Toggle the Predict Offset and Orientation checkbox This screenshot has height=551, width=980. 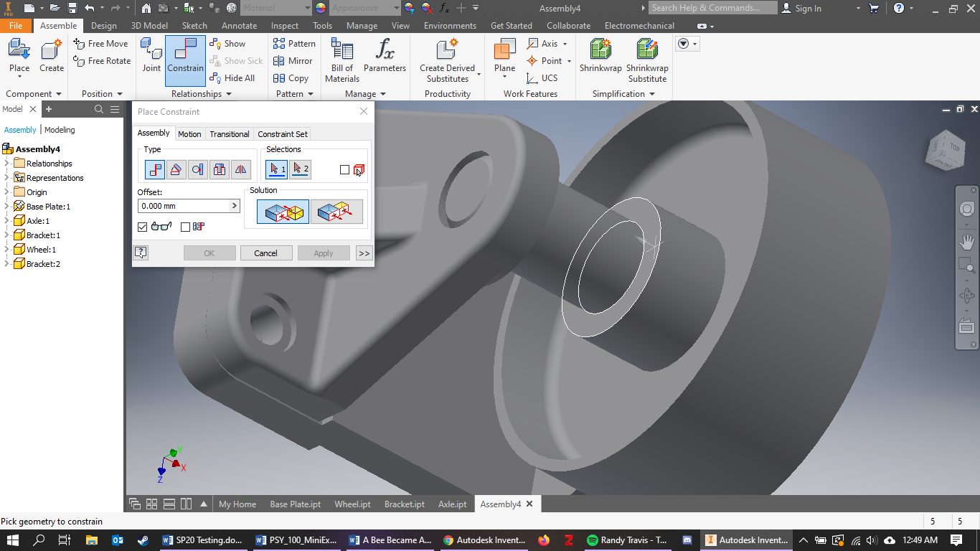[185, 227]
